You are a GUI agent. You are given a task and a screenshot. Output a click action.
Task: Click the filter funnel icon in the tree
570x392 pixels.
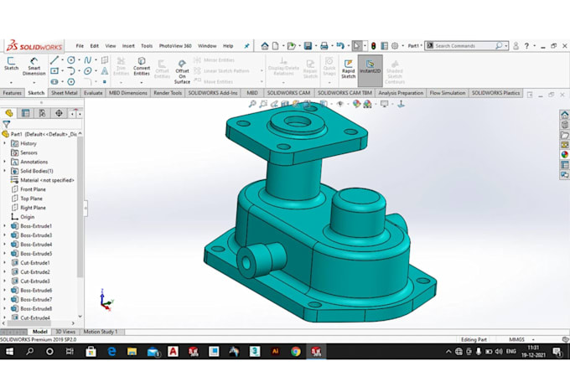point(6,124)
